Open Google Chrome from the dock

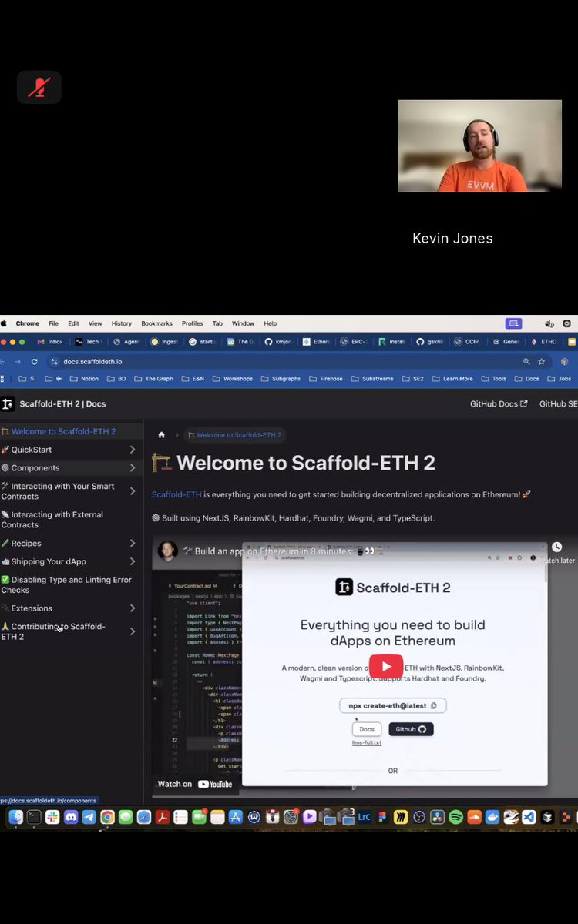tap(107, 818)
